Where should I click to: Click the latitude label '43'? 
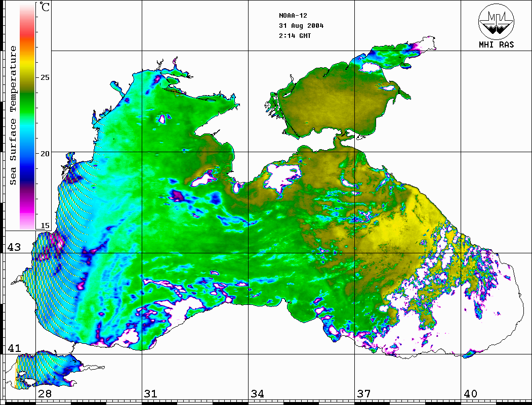click(x=14, y=247)
